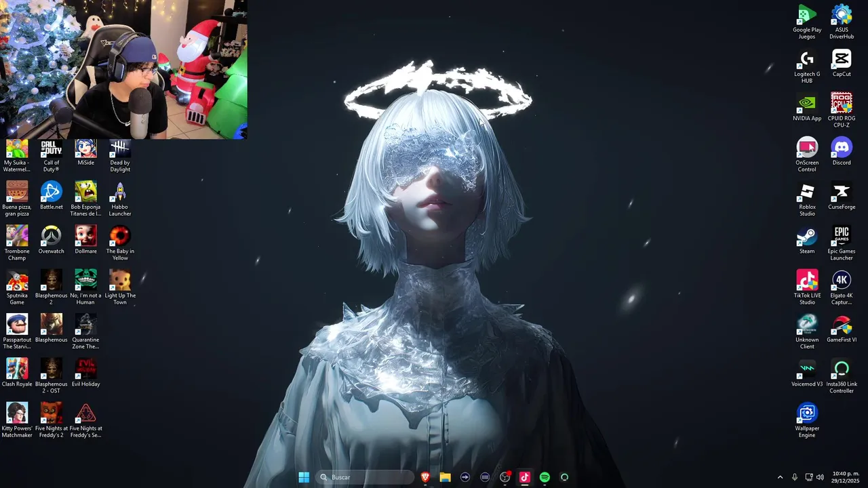Open Light Up The Town icon
This screenshot has width=868, height=488.
[x=120, y=288]
